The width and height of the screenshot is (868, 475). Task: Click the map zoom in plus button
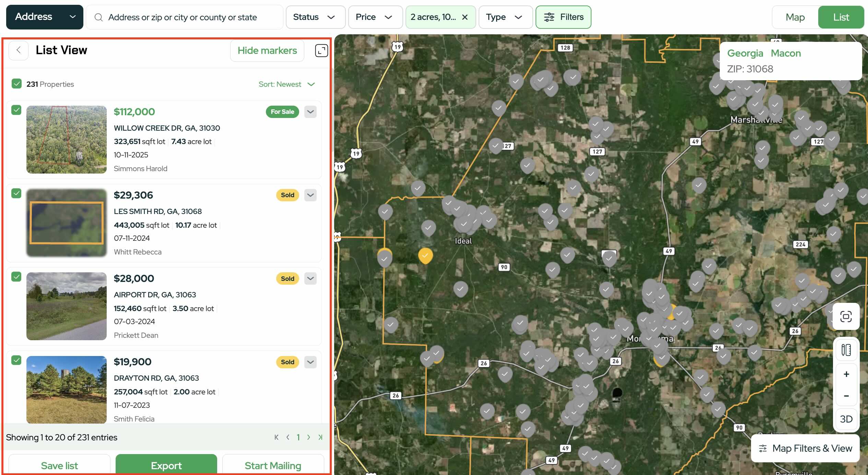(846, 374)
